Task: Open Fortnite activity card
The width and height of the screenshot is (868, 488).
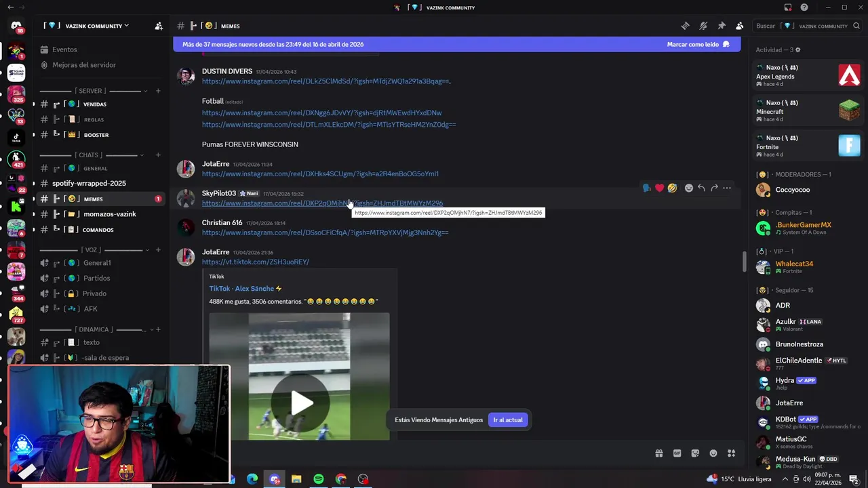Action: 808,146
